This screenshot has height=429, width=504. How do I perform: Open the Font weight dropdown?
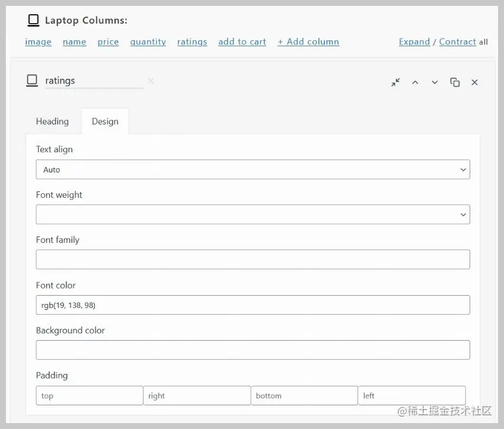point(253,214)
